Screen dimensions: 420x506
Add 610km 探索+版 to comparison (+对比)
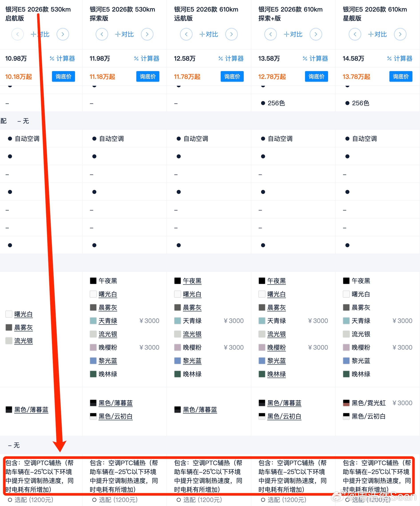coord(293,34)
